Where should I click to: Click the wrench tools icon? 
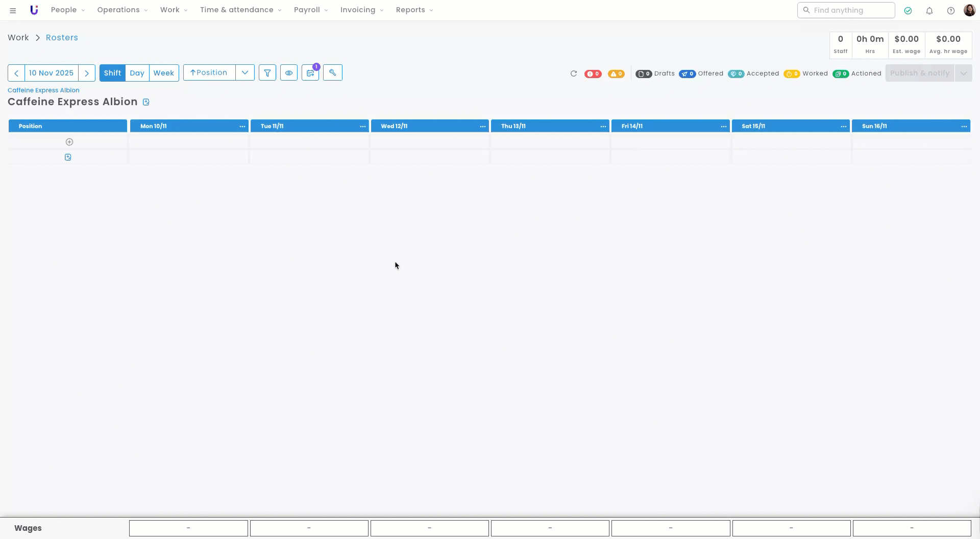[333, 73]
